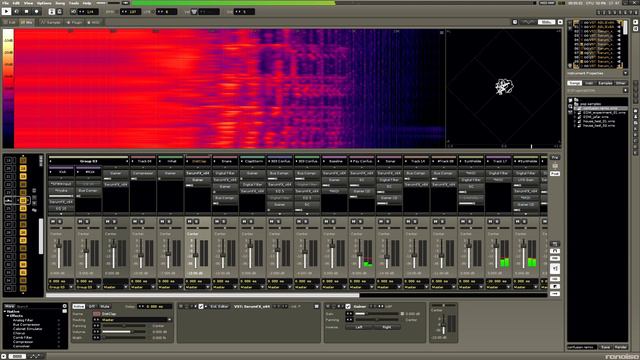Select Analog Filter in the effects list
The height and width of the screenshot is (360, 640).
[x=23, y=320]
